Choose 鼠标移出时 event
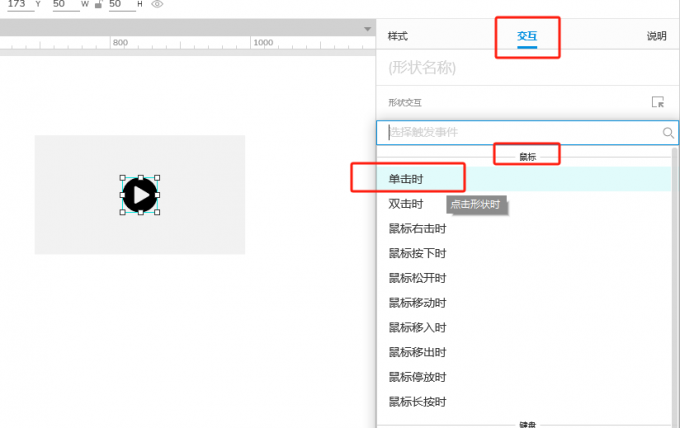This screenshot has height=428, width=680. 524,352
